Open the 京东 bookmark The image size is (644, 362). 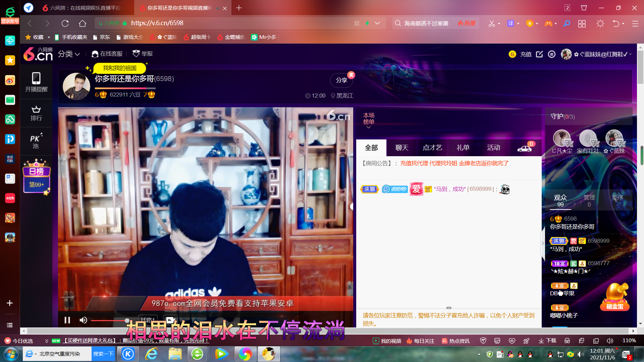102,37
